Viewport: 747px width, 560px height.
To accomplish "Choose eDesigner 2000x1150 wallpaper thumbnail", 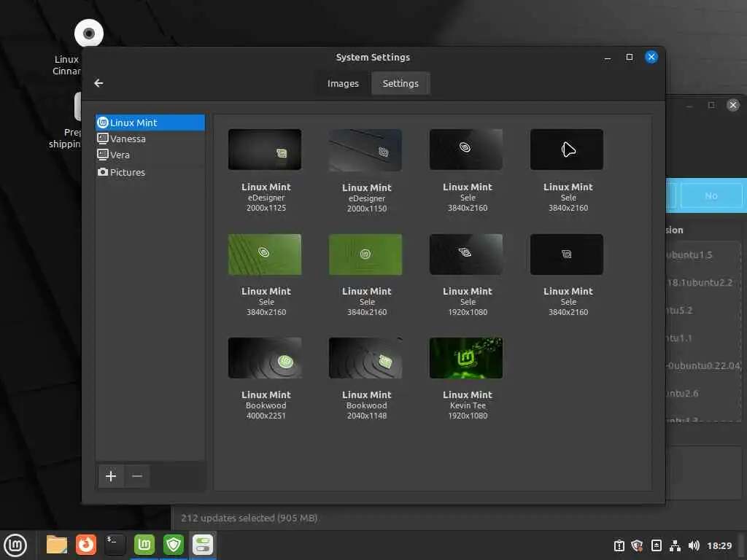I will [365, 150].
